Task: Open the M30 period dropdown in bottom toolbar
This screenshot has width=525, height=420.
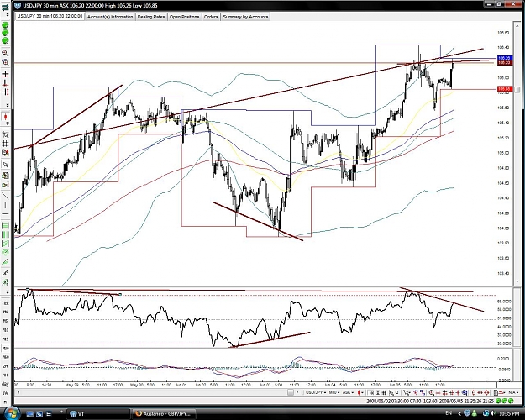Action: (x=333, y=392)
